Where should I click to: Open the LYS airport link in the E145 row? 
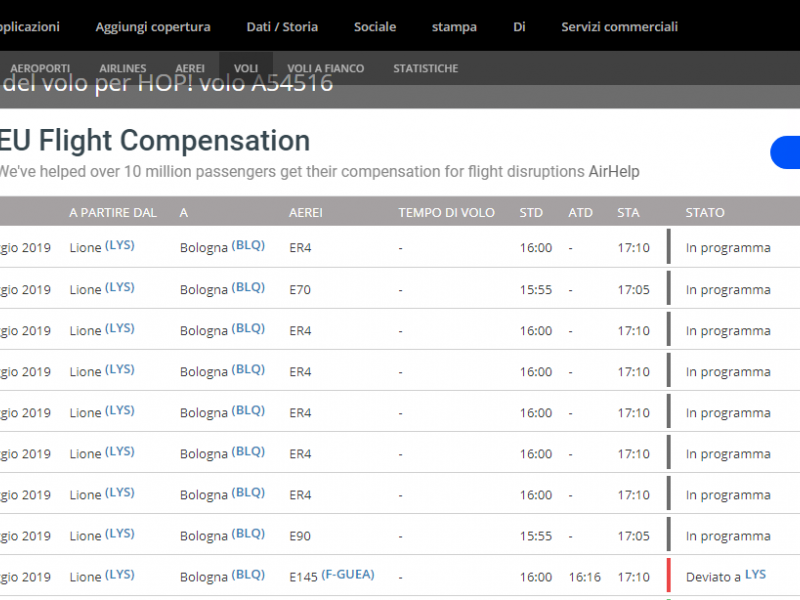tap(120, 575)
